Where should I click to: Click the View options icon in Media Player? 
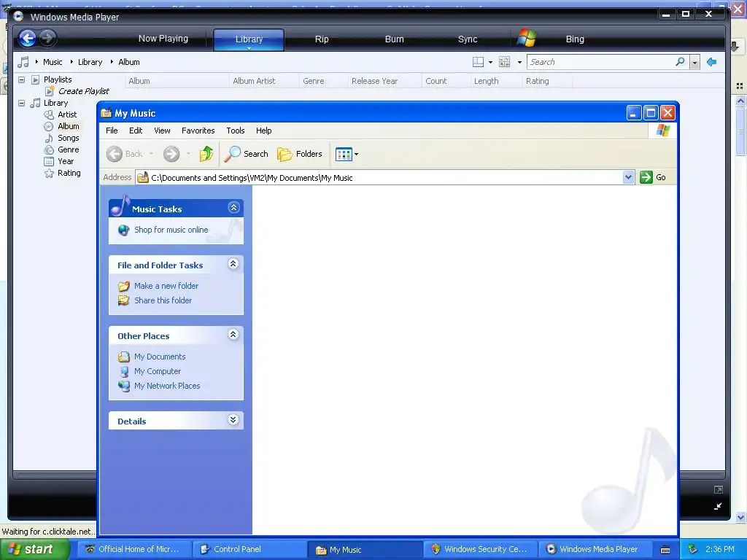point(505,62)
